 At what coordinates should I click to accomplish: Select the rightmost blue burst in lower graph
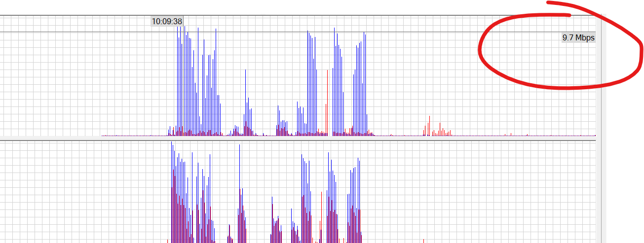[x=359, y=197]
